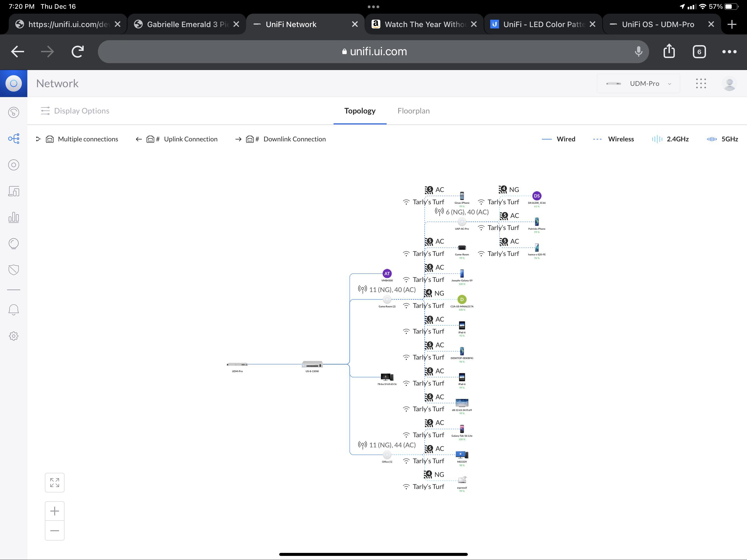Open Threat Management shield icon
The height and width of the screenshot is (560, 747).
click(13, 270)
